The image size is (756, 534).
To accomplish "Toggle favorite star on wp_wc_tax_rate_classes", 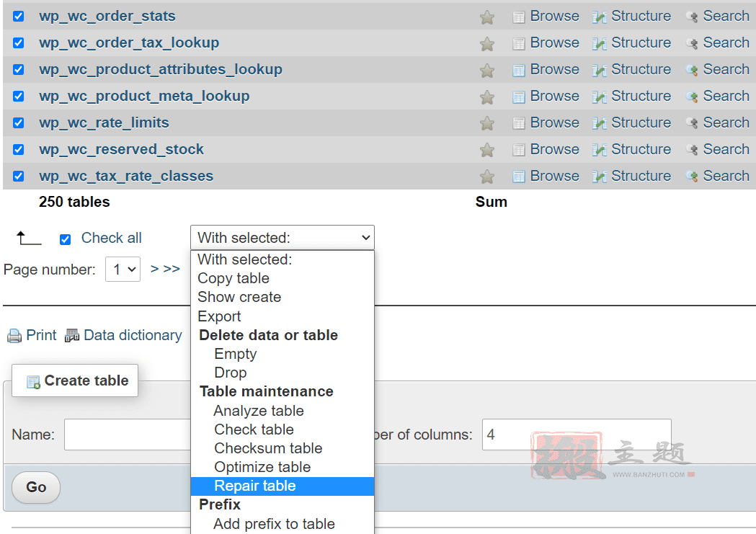I will (487, 177).
